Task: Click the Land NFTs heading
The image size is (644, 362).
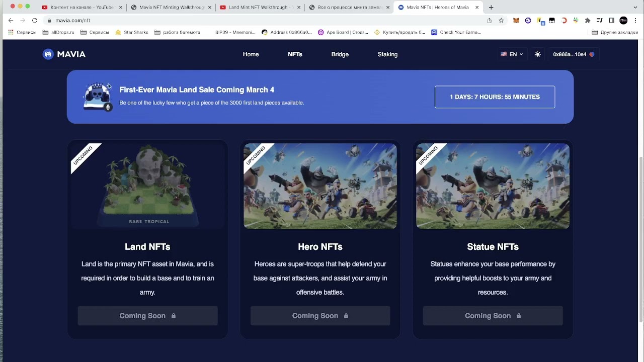Action: coord(147,247)
